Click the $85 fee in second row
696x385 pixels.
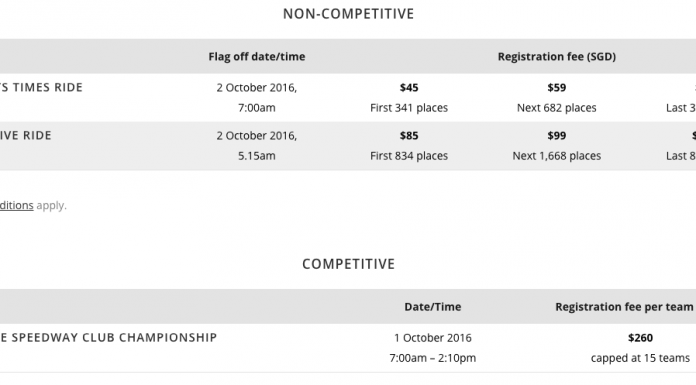click(409, 135)
